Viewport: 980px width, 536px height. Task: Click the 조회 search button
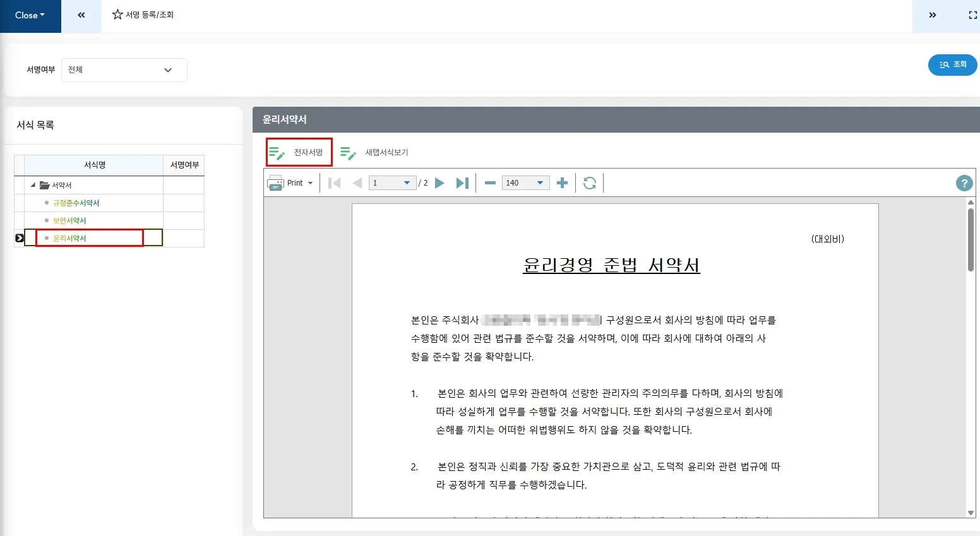point(952,64)
